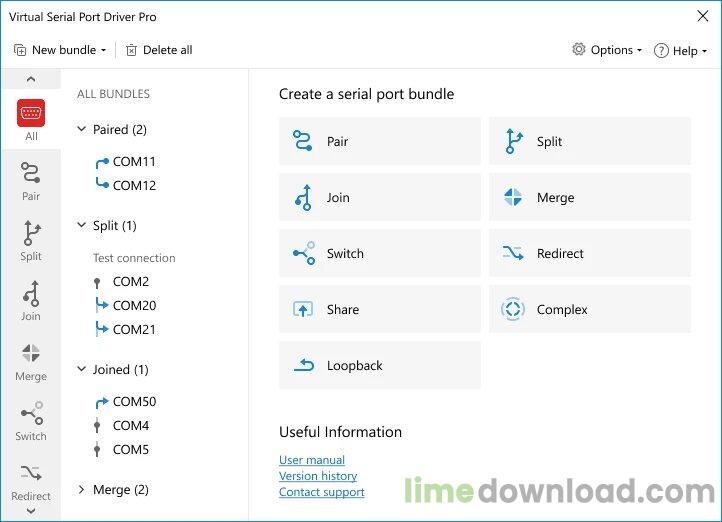This screenshot has height=522, width=722.
Task: Click the Delete all trash icon
Action: (x=131, y=50)
